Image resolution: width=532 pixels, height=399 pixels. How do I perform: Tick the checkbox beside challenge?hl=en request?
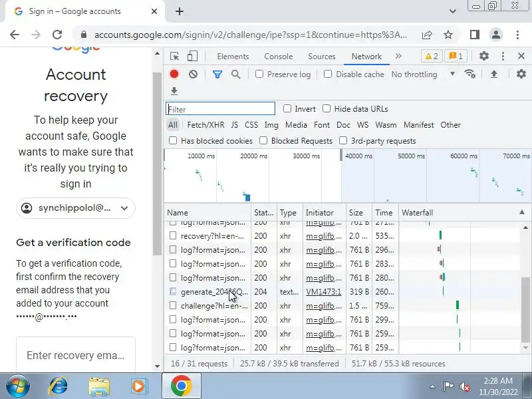click(173, 305)
